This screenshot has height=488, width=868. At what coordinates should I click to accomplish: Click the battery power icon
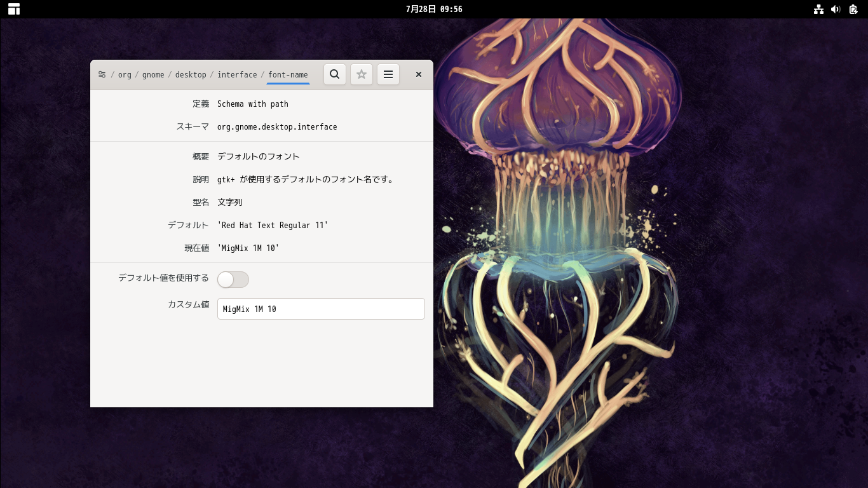pyautogui.click(x=853, y=9)
